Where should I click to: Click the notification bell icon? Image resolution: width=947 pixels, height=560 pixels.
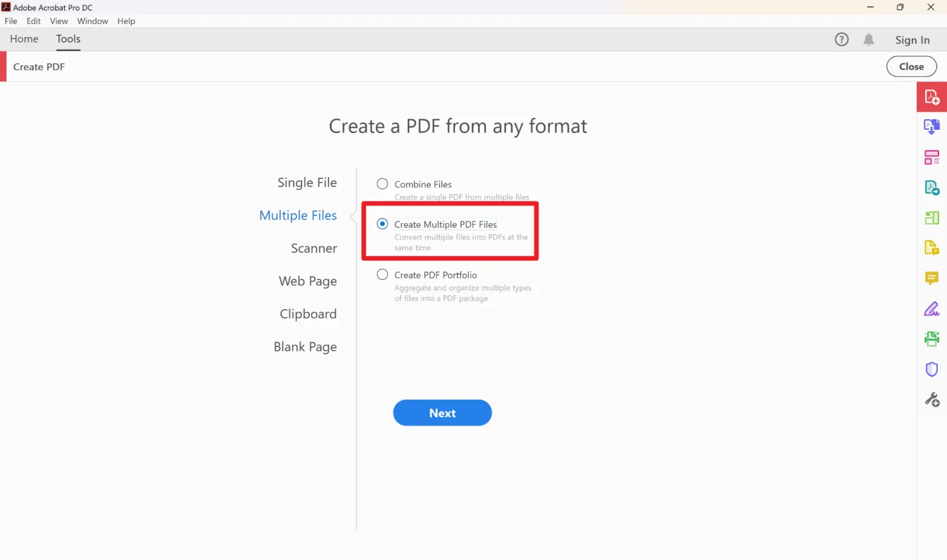[868, 40]
